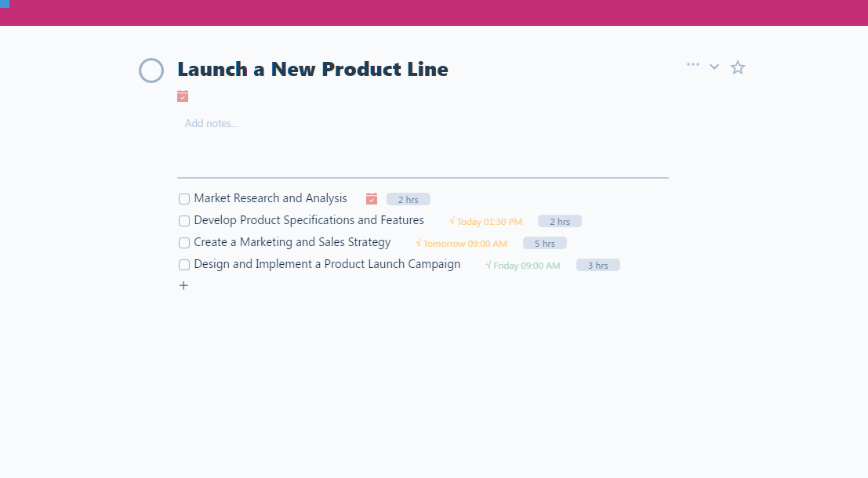Tick Design and Implement Launch Campaign checkbox
The image size is (868, 478).
[184, 265]
